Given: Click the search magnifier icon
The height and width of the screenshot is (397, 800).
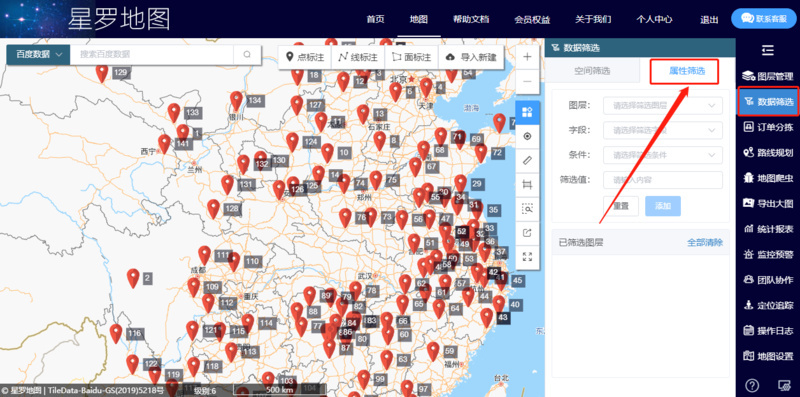Looking at the screenshot, I should point(247,55).
